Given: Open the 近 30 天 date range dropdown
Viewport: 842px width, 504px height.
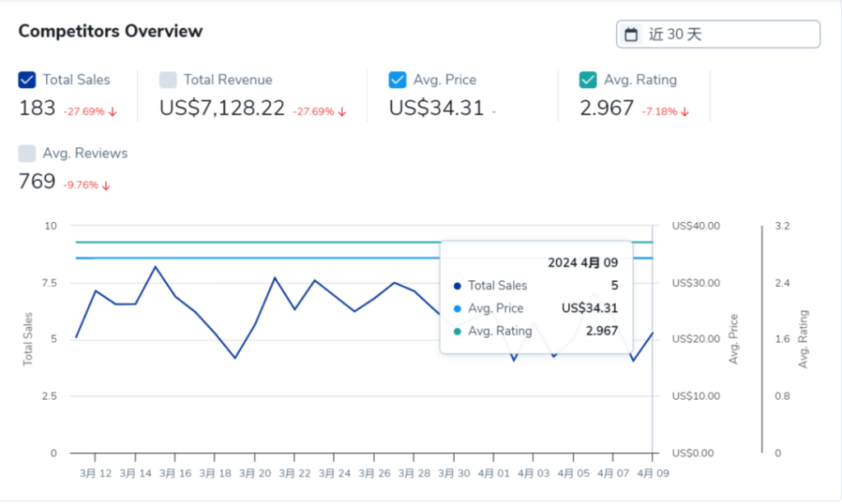Looking at the screenshot, I should (718, 35).
